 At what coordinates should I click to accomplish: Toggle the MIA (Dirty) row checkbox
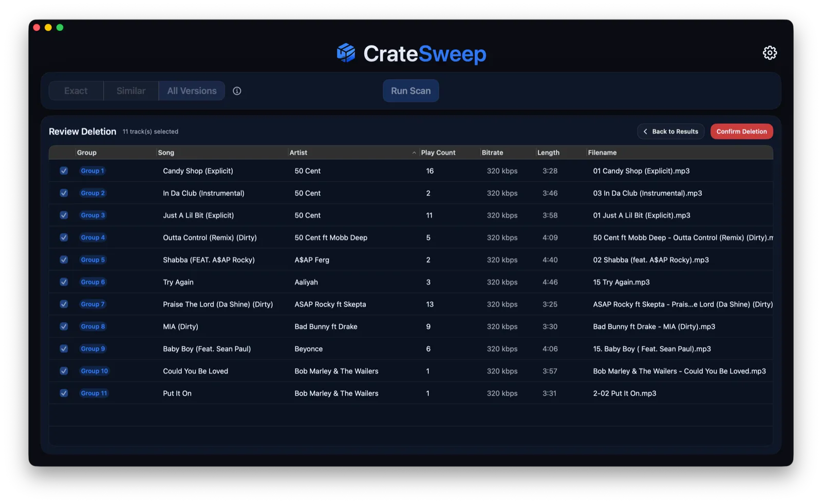coord(64,327)
